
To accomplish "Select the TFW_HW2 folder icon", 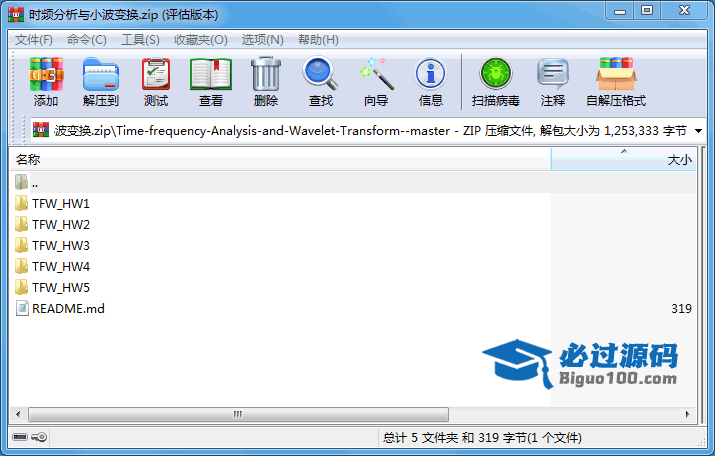I will (21, 224).
